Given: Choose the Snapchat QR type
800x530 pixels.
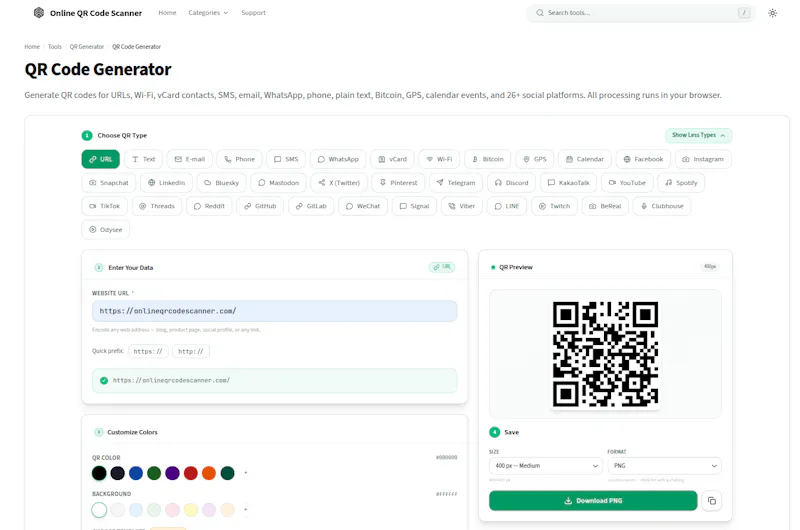Looking at the screenshot, I should 109,183.
